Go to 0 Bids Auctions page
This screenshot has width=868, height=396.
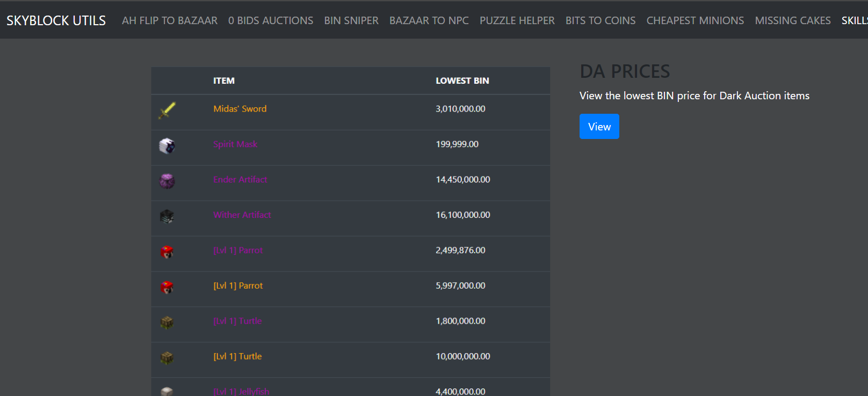(x=271, y=20)
